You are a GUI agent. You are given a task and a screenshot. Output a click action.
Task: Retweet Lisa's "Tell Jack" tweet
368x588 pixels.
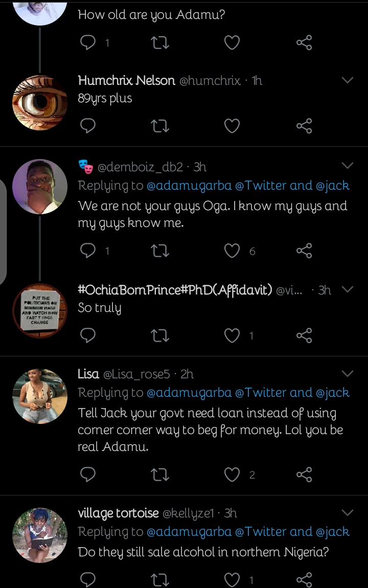point(160,475)
